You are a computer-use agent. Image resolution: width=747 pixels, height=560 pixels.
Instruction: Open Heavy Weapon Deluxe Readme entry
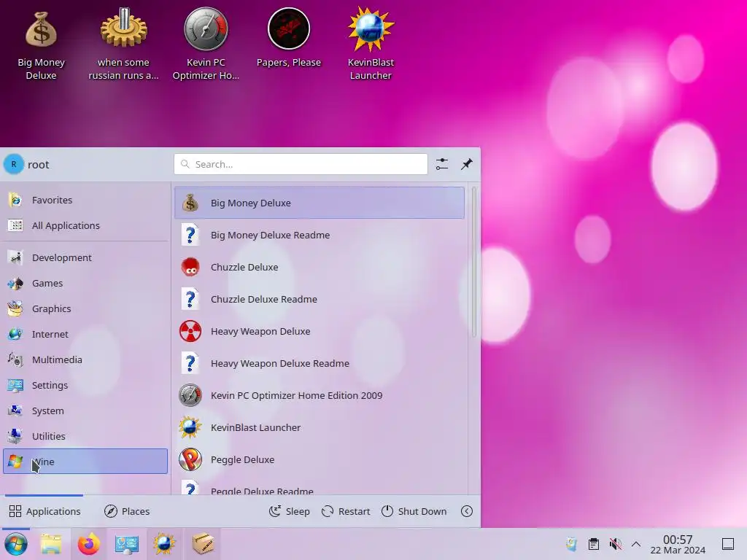[x=320, y=363]
